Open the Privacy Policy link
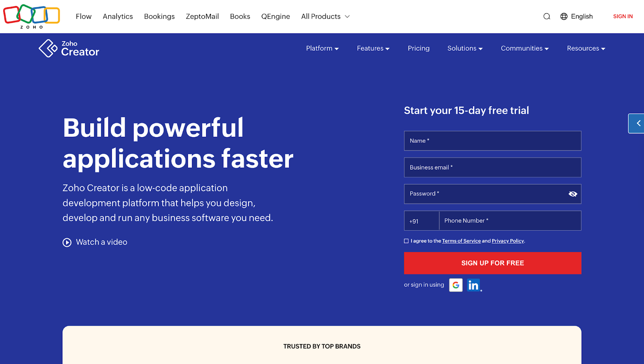 point(508,241)
